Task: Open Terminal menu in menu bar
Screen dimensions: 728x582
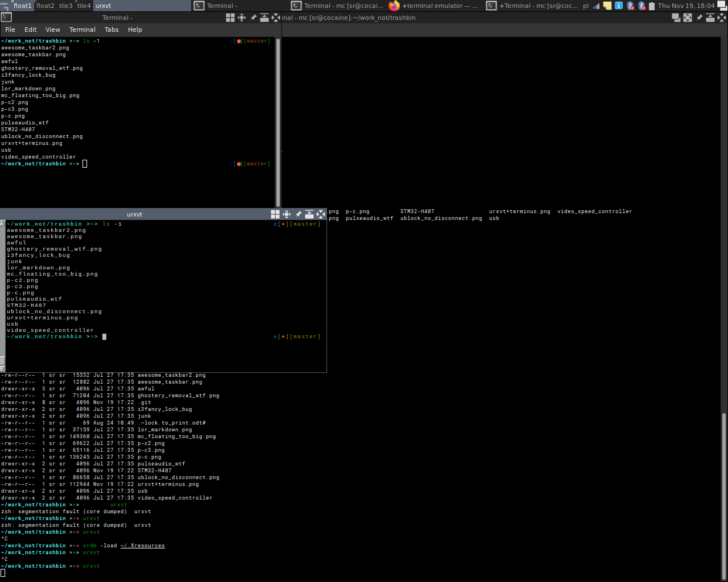Action: pyautogui.click(x=82, y=30)
